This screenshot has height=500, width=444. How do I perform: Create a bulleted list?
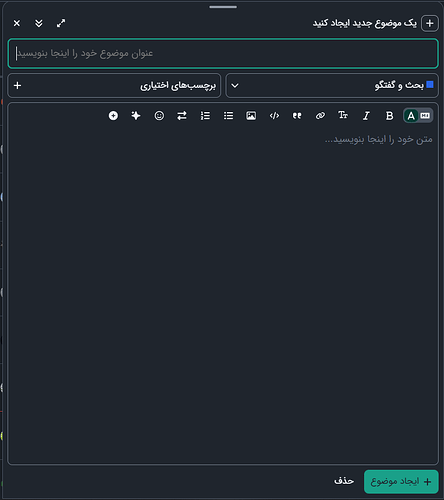coord(228,116)
